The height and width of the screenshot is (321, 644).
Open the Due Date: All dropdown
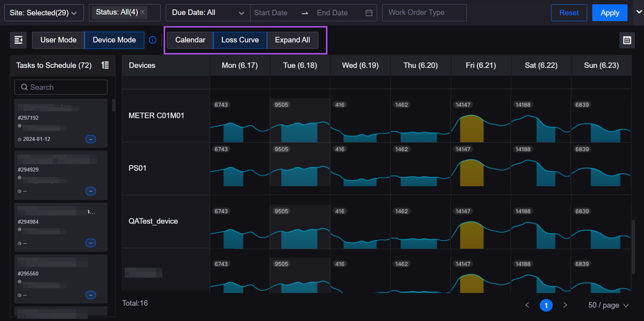[x=208, y=13]
